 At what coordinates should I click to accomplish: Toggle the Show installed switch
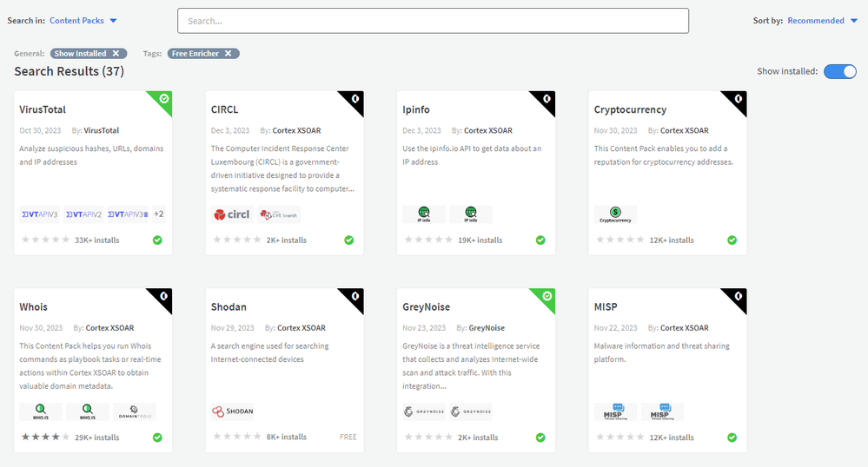pyautogui.click(x=839, y=71)
